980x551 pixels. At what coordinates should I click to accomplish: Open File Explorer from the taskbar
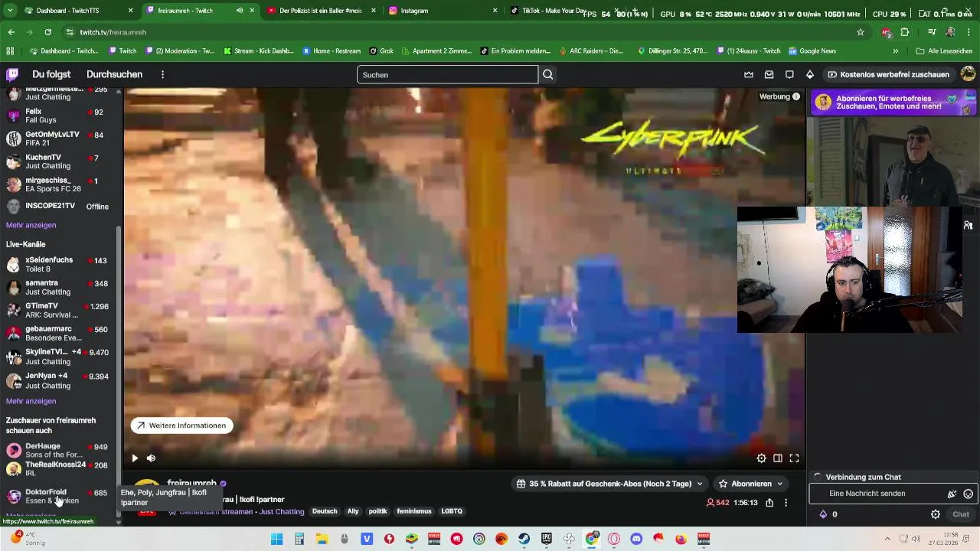pos(322,539)
